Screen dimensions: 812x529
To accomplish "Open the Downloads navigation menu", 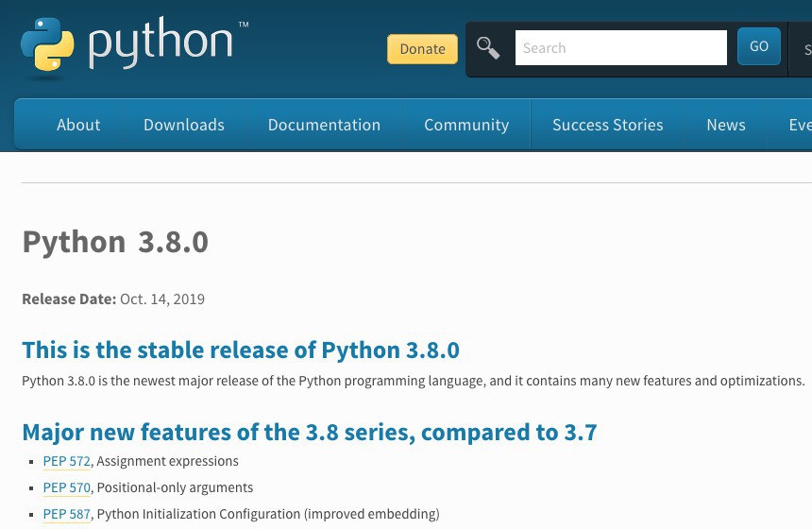I will pos(184,125).
